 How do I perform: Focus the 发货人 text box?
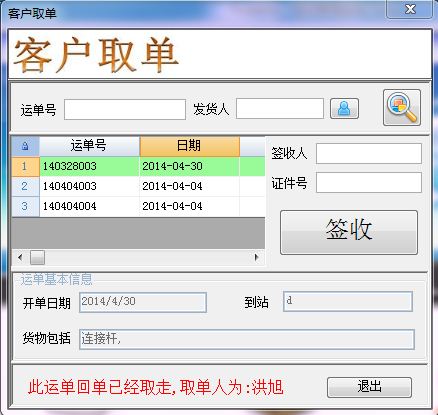[x=280, y=108]
